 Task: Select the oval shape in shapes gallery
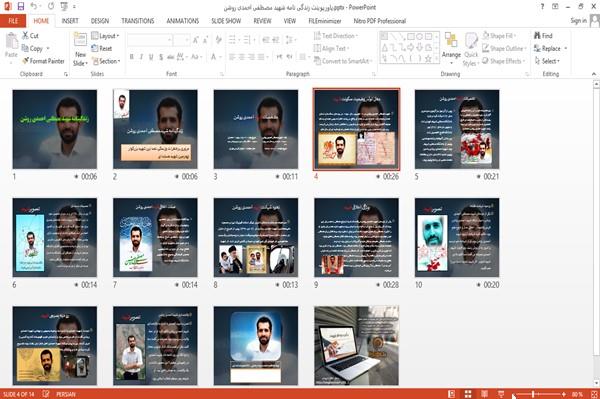pyautogui.click(x=419, y=37)
